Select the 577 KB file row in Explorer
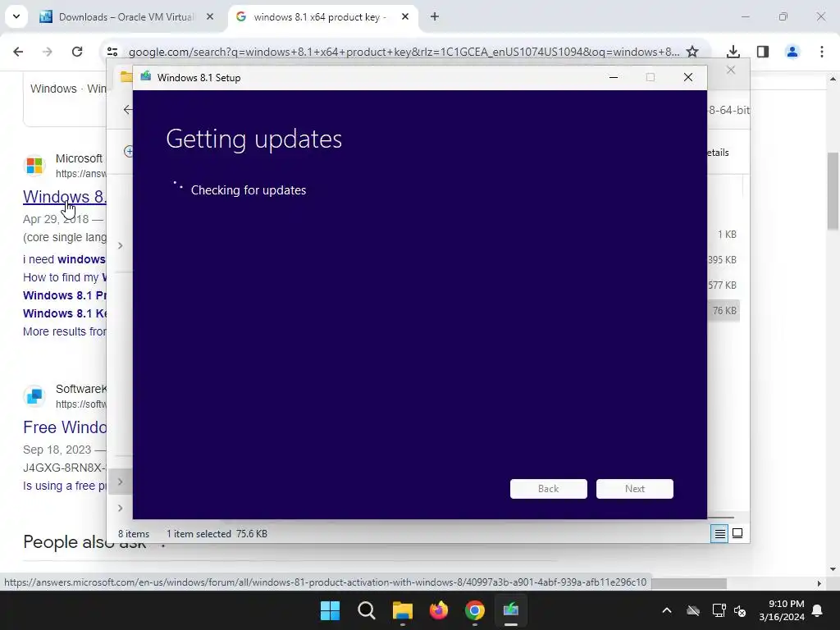The height and width of the screenshot is (630, 840). (722, 285)
